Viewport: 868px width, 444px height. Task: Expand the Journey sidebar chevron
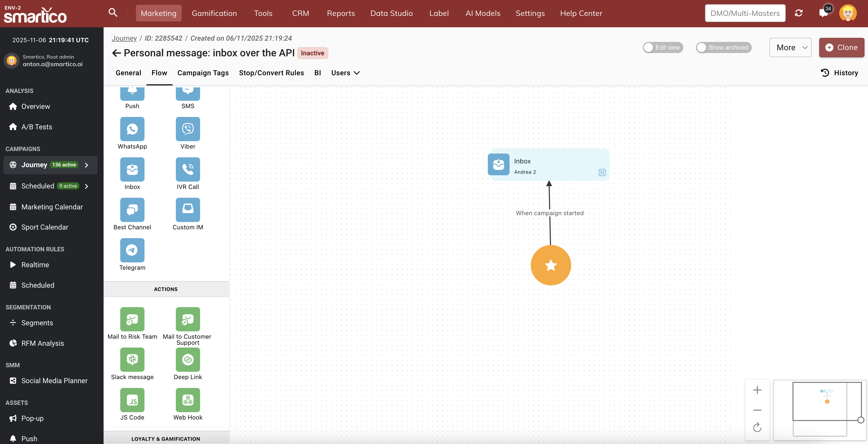tap(87, 165)
